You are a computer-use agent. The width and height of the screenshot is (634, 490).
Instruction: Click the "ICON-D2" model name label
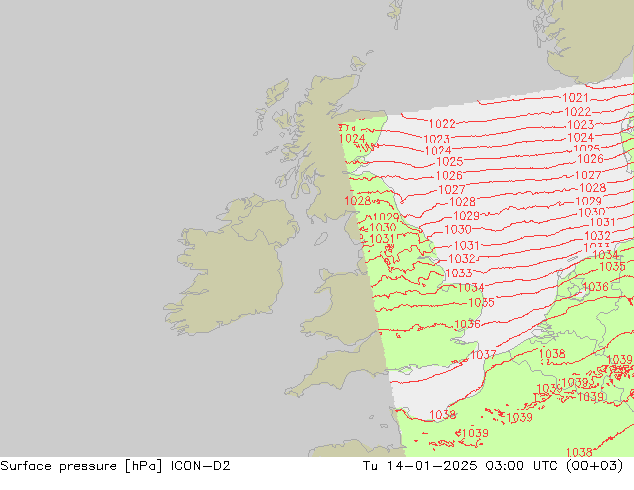point(201,466)
